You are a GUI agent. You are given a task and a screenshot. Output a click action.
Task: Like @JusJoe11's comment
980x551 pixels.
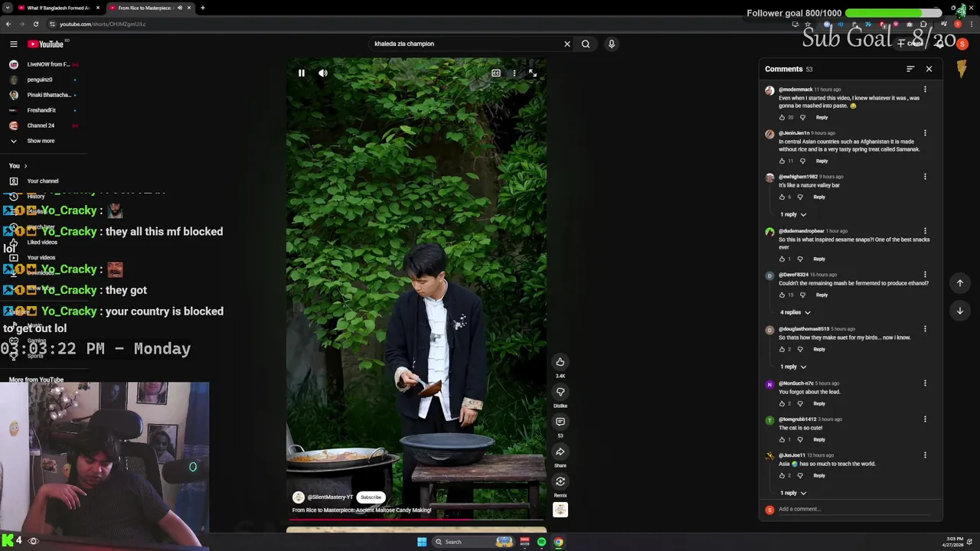click(x=782, y=476)
